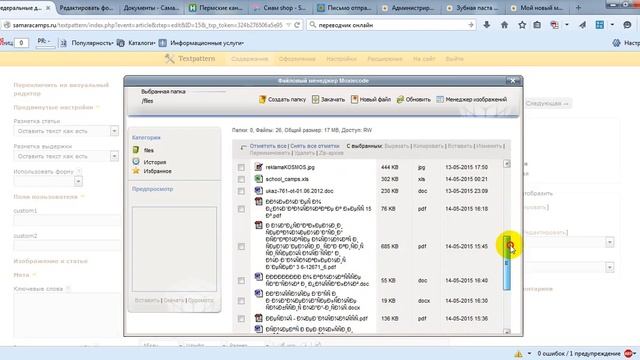640x360 pixels.
Task: Bookmark the page with the star icon
Action: click(522, 25)
